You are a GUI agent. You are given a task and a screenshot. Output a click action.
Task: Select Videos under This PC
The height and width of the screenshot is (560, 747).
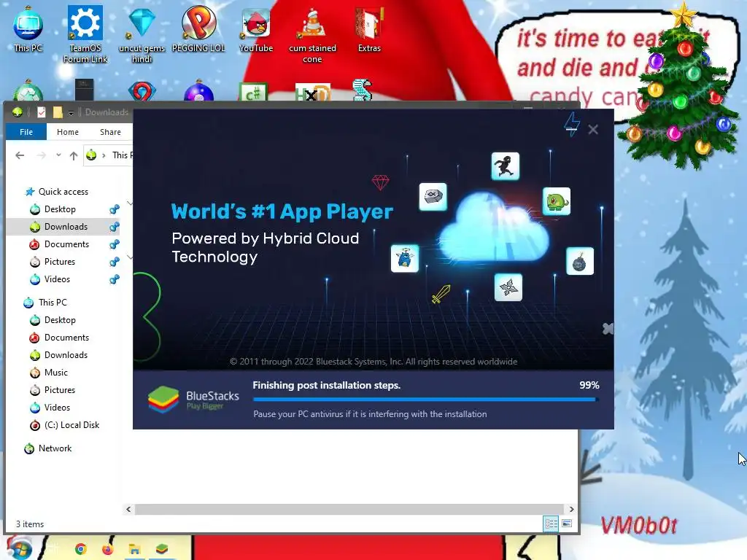[x=57, y=408]
